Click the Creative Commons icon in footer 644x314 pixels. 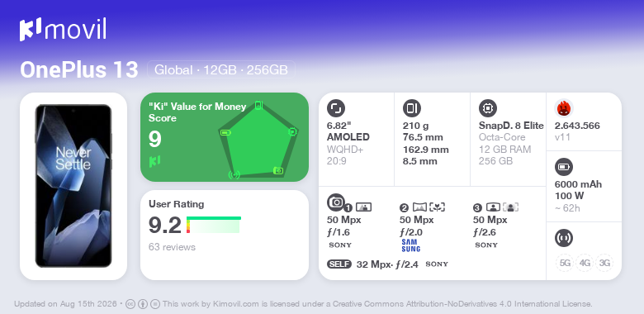click(x=130, y=304)
